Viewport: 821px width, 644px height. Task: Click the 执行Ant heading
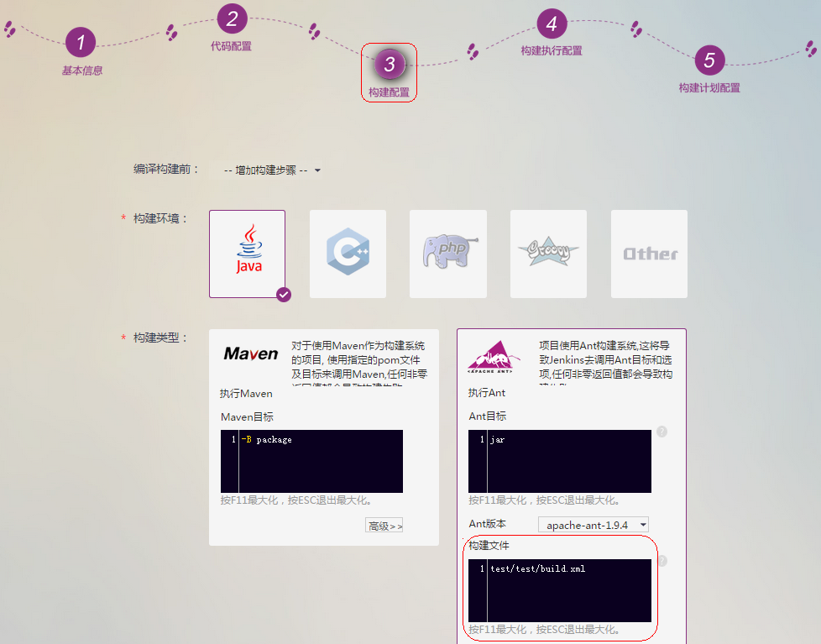(x=487, y=393)
